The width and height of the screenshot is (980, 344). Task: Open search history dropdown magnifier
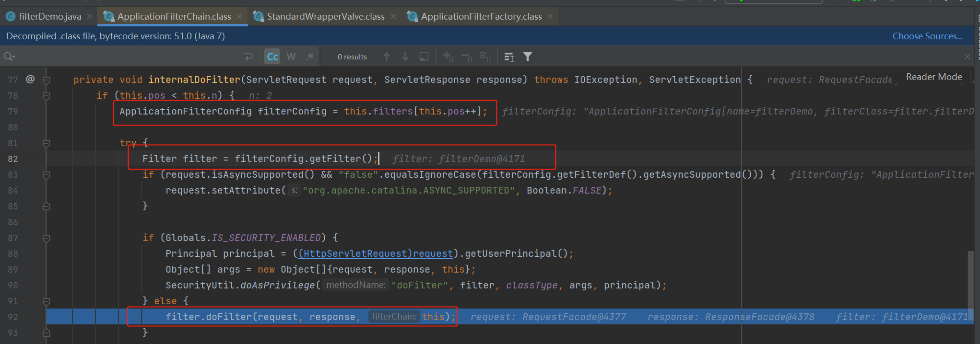(x=9, y=57)
